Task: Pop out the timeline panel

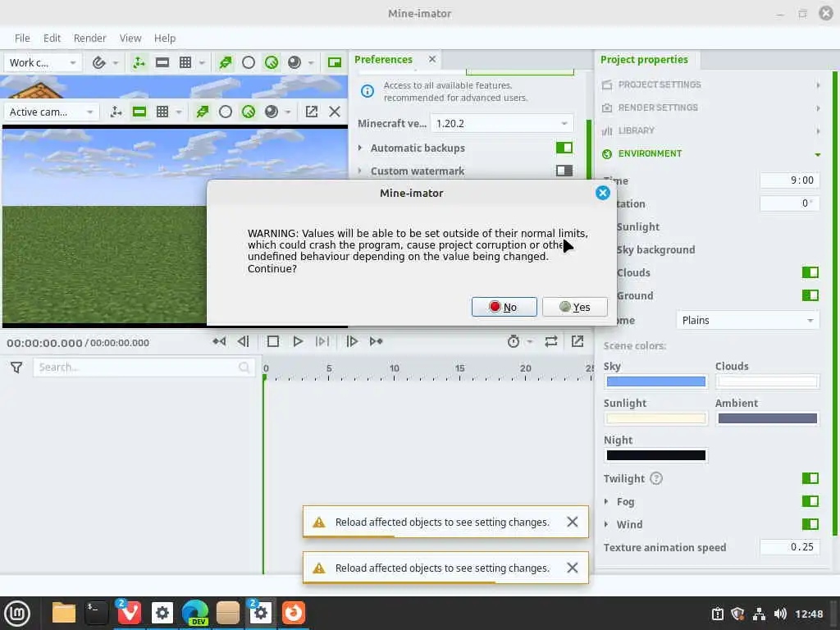Action: (577, 341)
